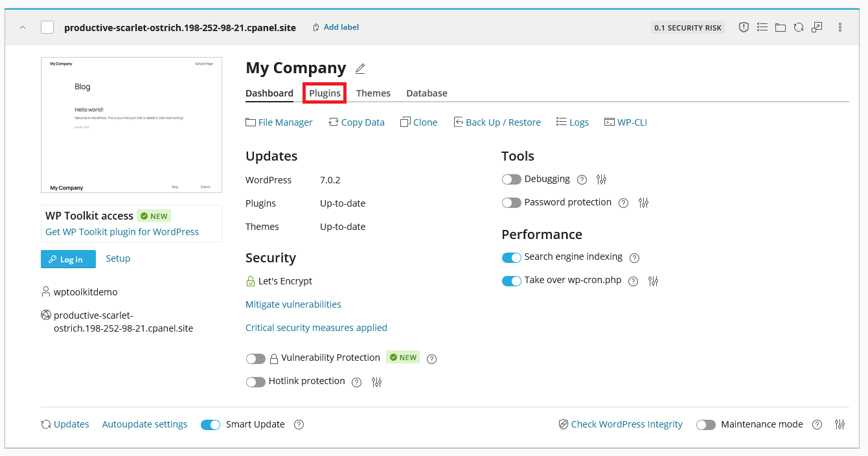Disable Search engine indexing toggle

[x=512, y=258]
